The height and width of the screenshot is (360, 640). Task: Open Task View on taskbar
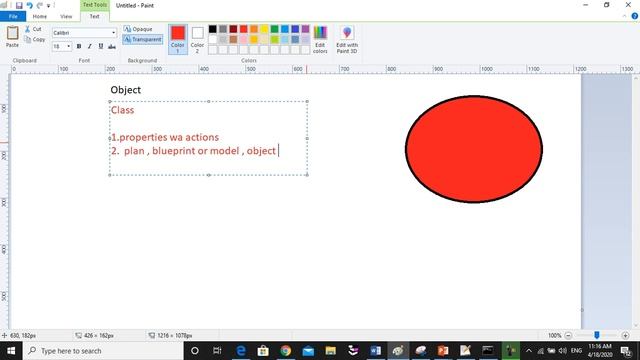[217, 351]
